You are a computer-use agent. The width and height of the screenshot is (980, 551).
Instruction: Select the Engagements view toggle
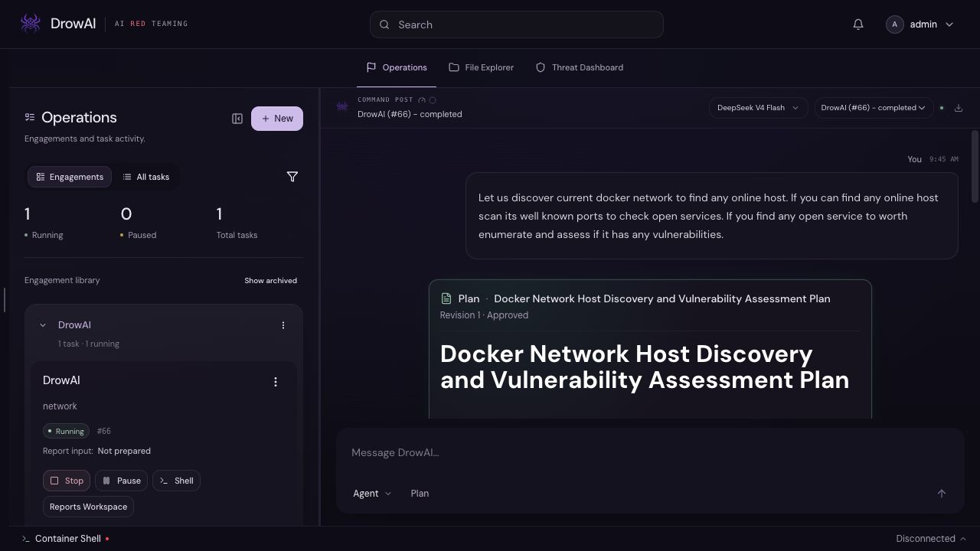[70, 177]
